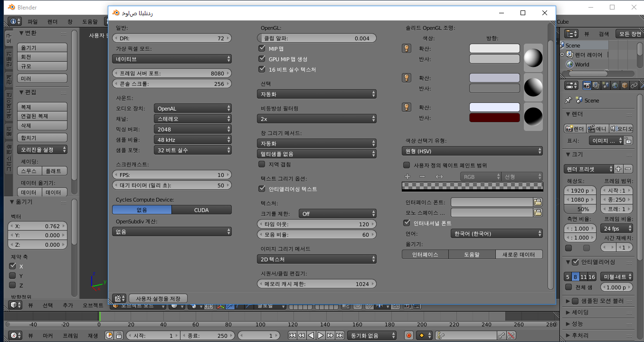Enable the region overlap checkbox
The image size is (644, 342).
click(262, 164)
